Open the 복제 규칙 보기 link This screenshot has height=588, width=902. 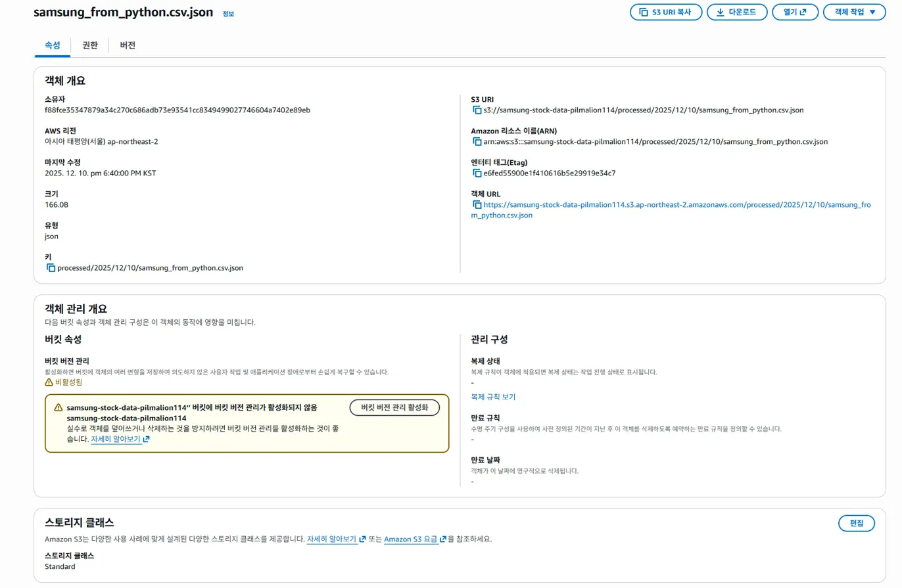click(x=493, y=397)
